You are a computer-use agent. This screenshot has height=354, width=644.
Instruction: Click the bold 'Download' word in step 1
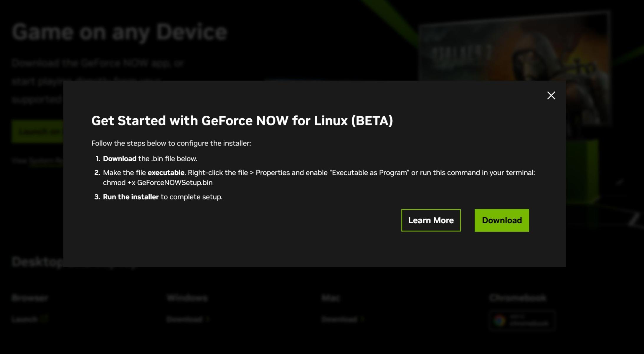pos(119,159)
